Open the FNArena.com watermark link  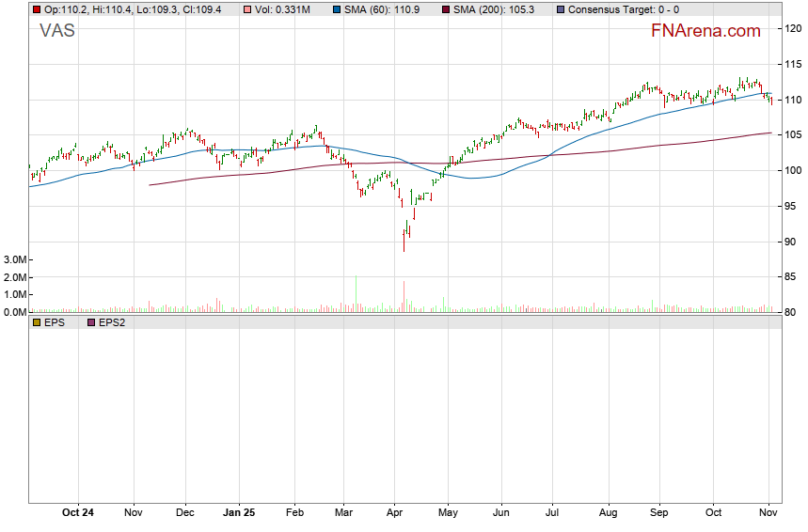705,31
